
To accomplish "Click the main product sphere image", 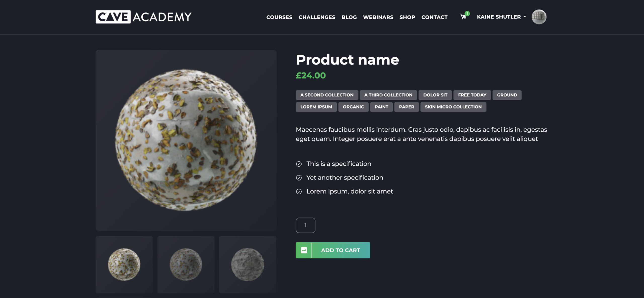I will (186, 140).
